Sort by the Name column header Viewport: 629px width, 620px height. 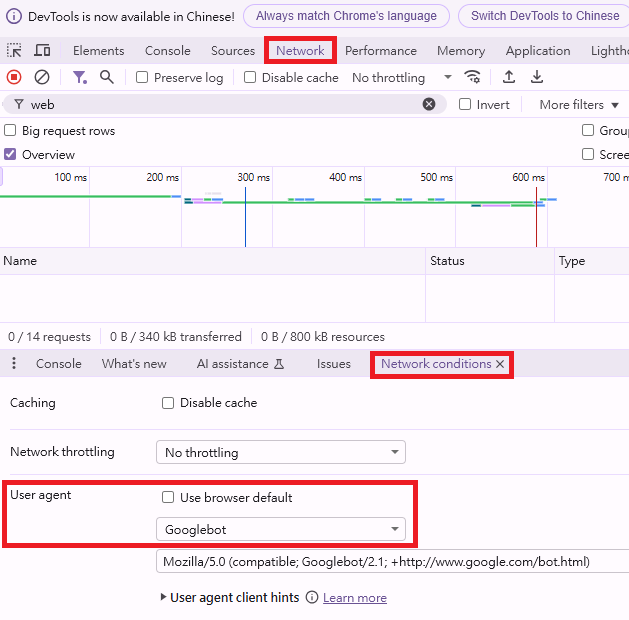(212, 261)
